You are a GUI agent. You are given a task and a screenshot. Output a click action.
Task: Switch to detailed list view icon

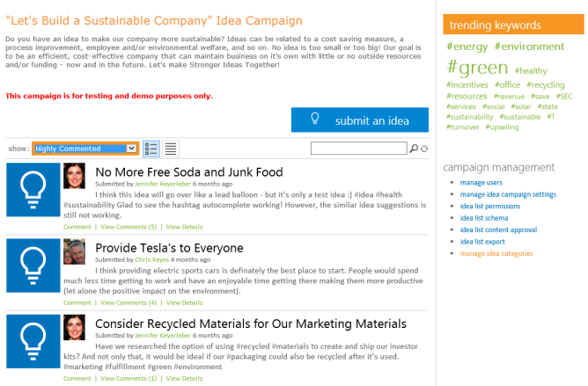point(151,149)
